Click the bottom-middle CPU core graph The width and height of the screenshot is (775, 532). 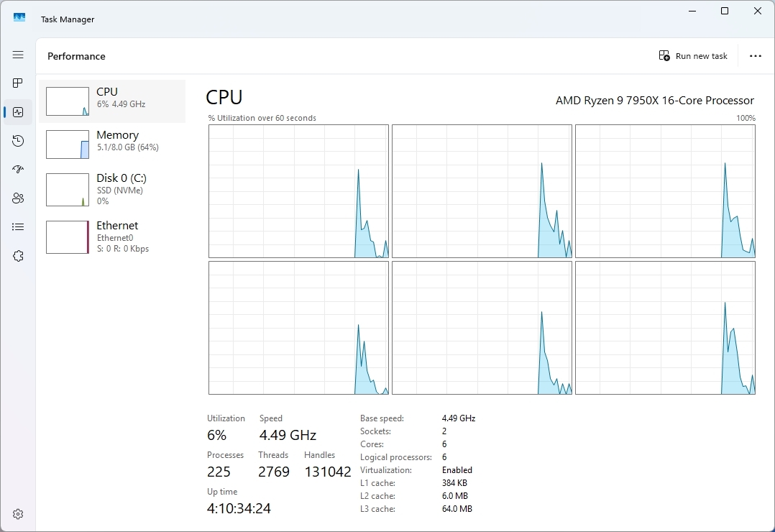pyautogui.click(x=482, y=328)
